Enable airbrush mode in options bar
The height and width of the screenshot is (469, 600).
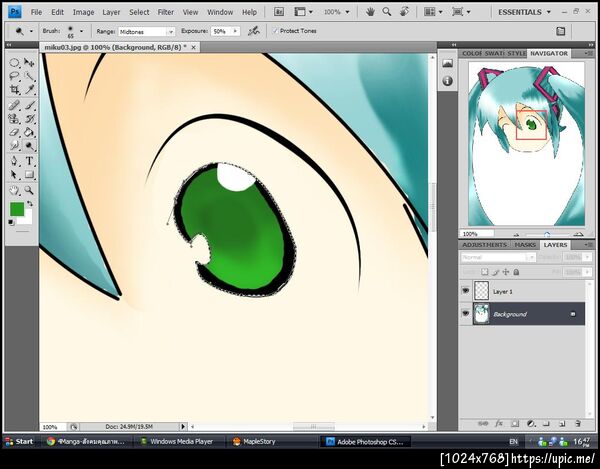click(253, 31)
